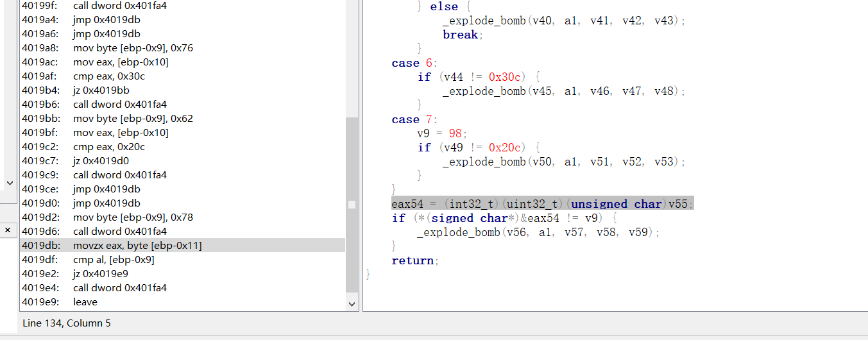This screenshot has width=868, height=340.
Task: Click _explode_bomb(v56, a1, v57, v58, v59) call
Action: click(538, 232)
